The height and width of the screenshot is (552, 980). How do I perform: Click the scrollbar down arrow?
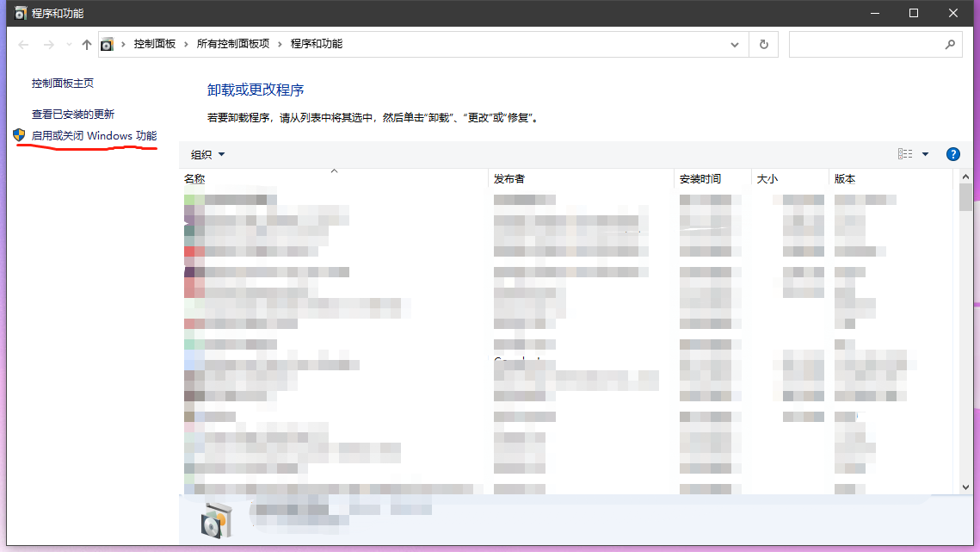(965, 487)
